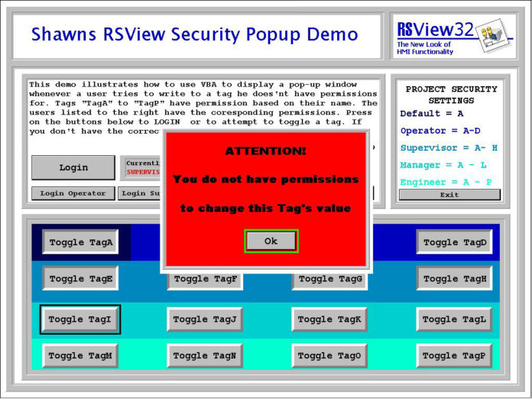Click the red SUPERVIS current user text
The height and width of the screenshot is (399, 532).
click(143, 172)
